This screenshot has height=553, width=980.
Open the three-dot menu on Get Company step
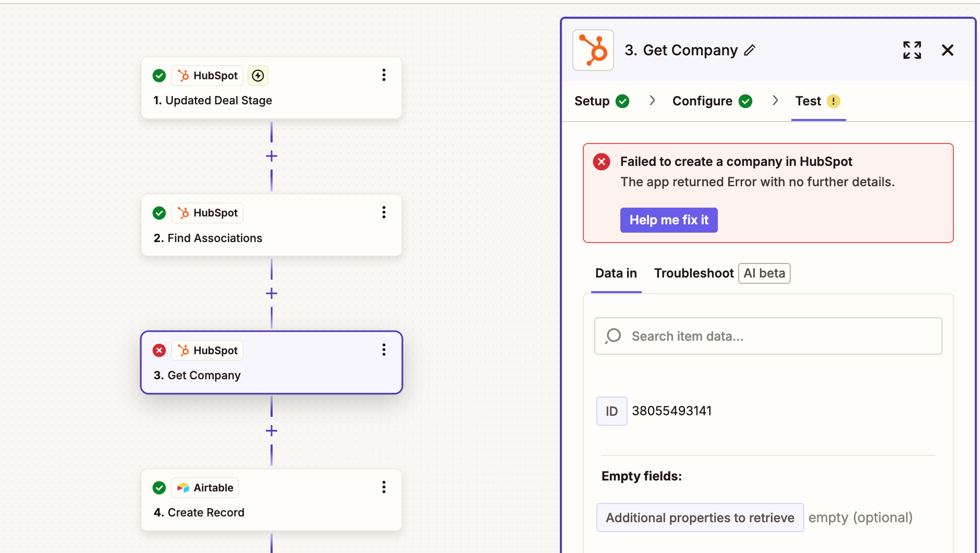pyautogui.click(x=384, y=350)
